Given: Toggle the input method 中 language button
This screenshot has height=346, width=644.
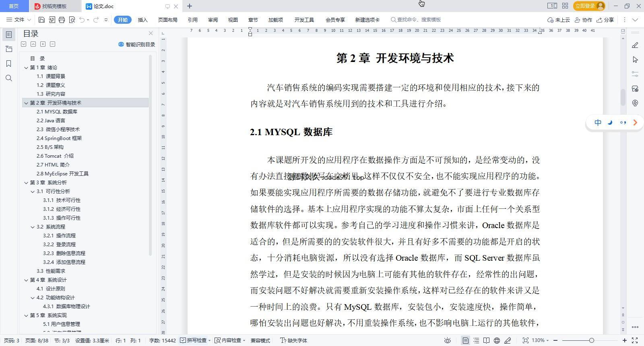Looking at the screenshot, I should 598,122.
